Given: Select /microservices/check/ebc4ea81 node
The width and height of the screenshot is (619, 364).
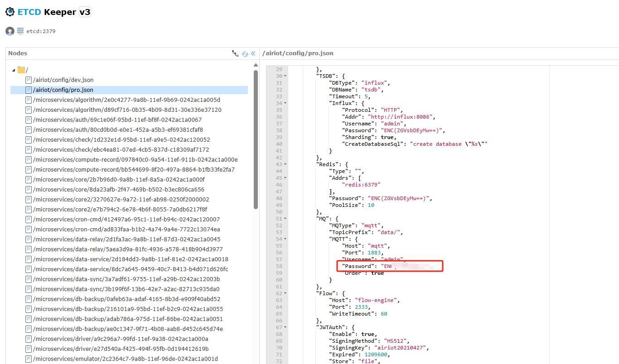Looking at the screenshot, I should (x=121, y=150).
